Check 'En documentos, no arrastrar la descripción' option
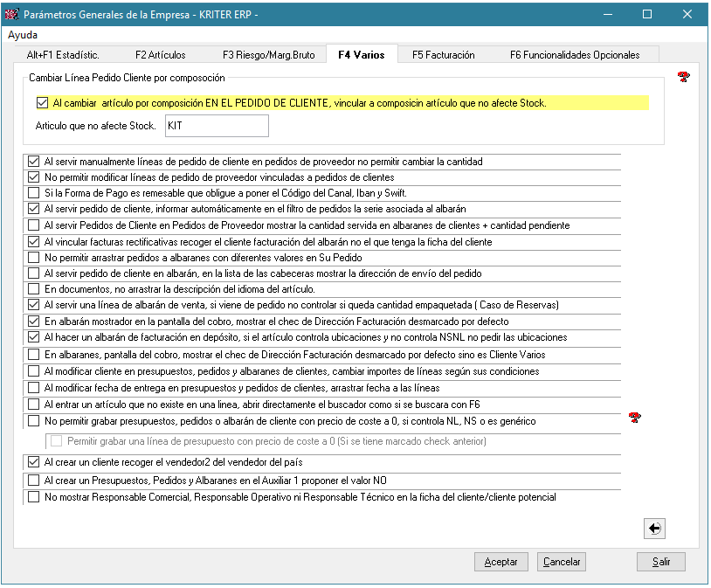The width and height of the screenshot is (711, 588). point(34,289)
